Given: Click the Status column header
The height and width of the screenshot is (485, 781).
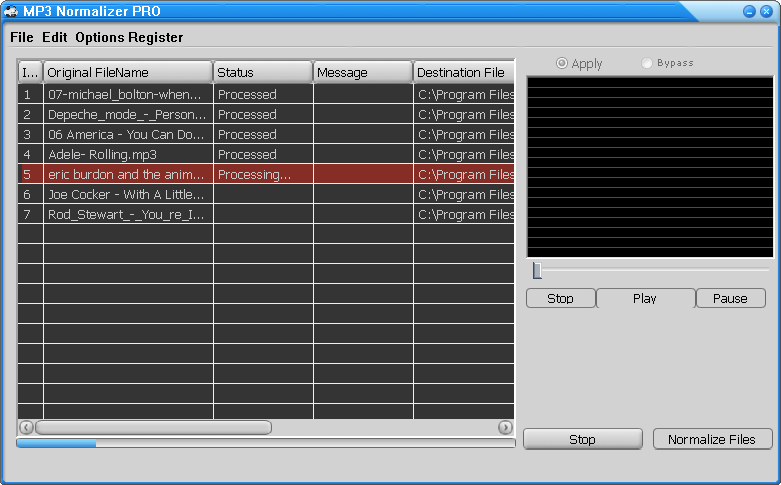Looking at the screenshot, I should point(263,73).
